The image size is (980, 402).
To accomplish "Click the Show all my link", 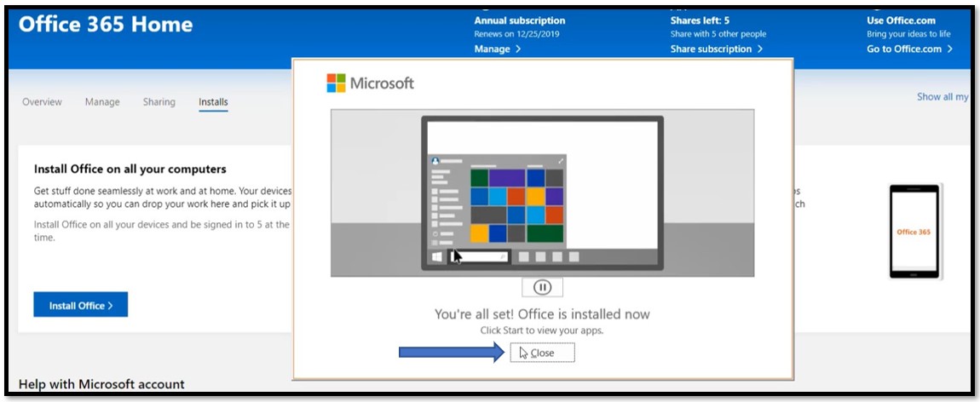I will click(x=943, y=97).
